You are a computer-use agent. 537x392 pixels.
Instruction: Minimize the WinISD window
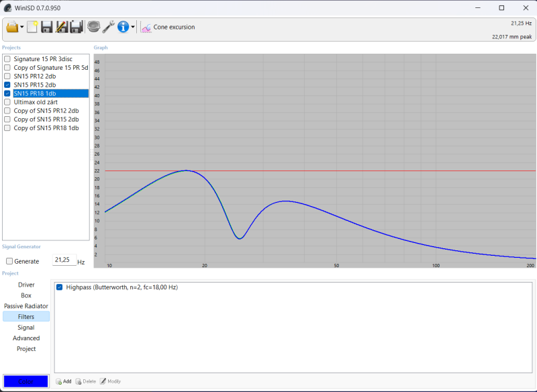pyautogui.click(x=478, y=8)
